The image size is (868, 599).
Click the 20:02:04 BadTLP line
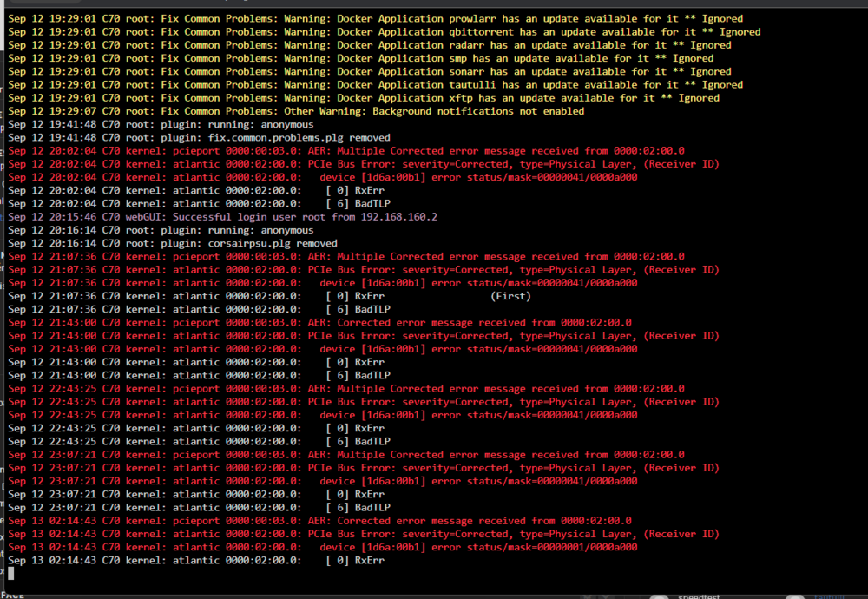pyautogui.click(x=199, y=204)
